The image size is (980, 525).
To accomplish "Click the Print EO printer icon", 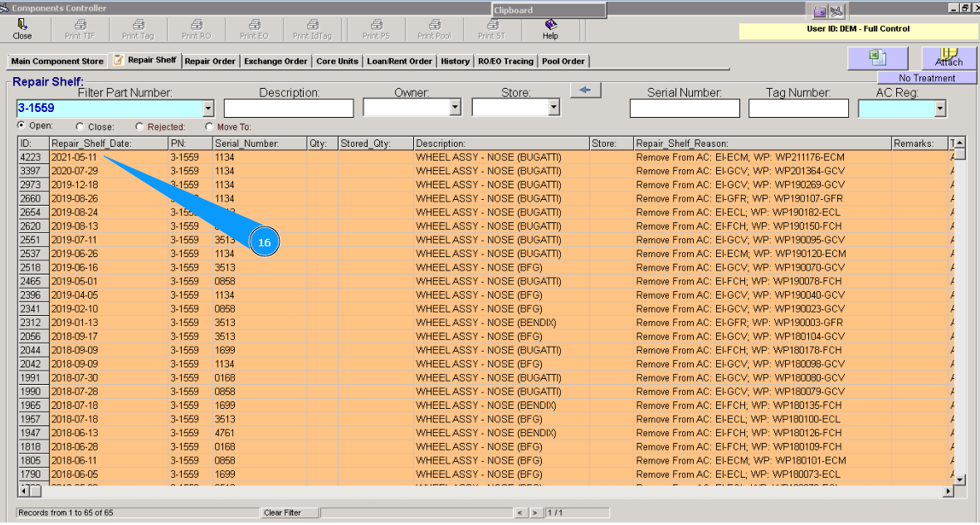I will pos(255,24).
